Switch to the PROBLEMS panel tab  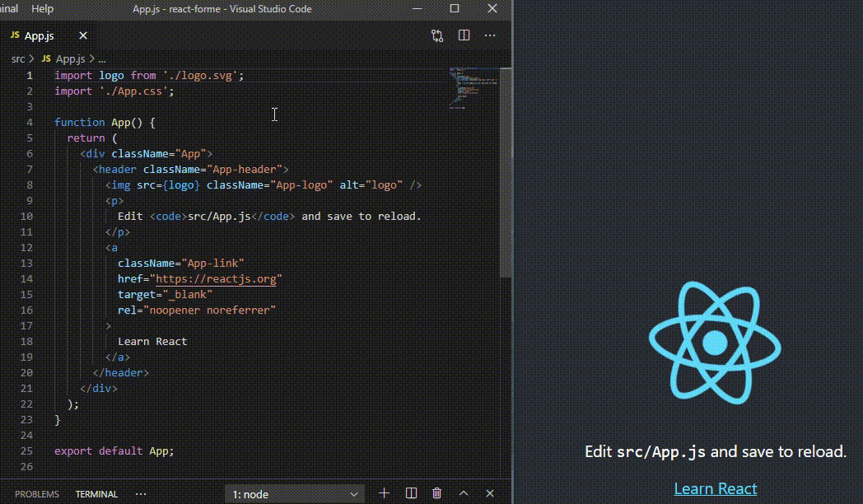37,494
